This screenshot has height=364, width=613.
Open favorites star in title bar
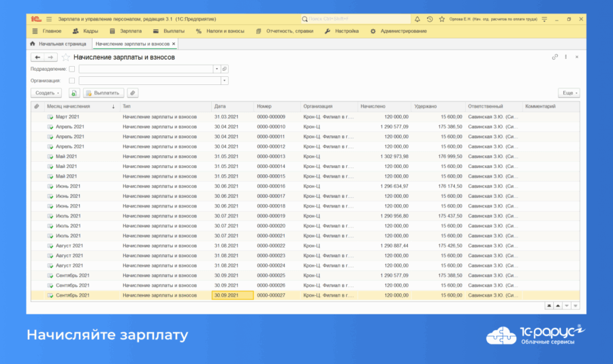(441, 19)
